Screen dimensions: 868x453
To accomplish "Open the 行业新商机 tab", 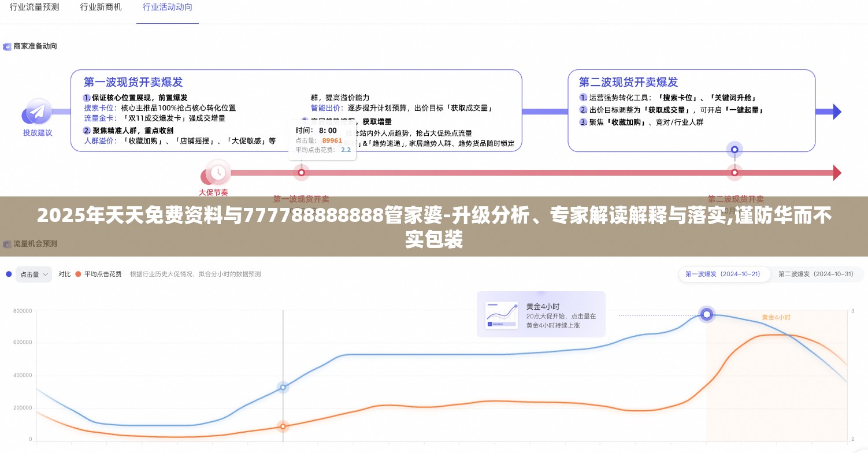I will coord(101,8).
